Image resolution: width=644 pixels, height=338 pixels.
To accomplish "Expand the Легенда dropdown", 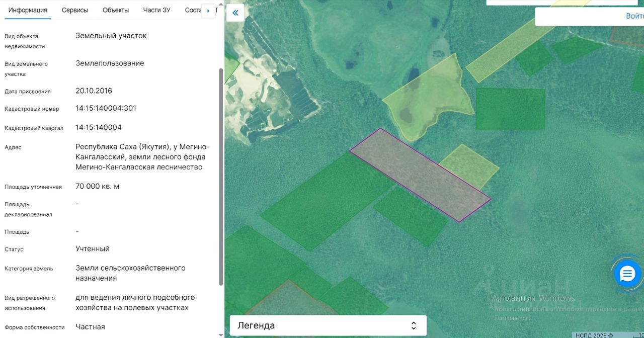I will click(328, 325).
